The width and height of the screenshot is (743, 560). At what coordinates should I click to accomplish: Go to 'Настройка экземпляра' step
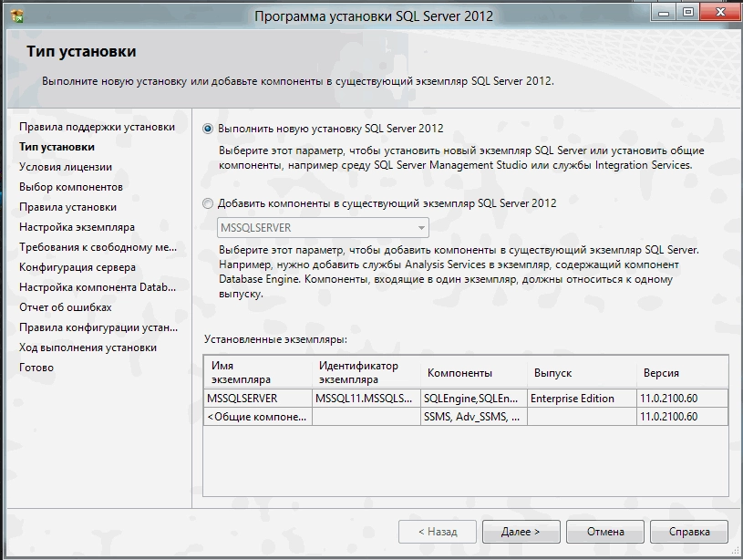pyautogui.click(x=77, y=227)
